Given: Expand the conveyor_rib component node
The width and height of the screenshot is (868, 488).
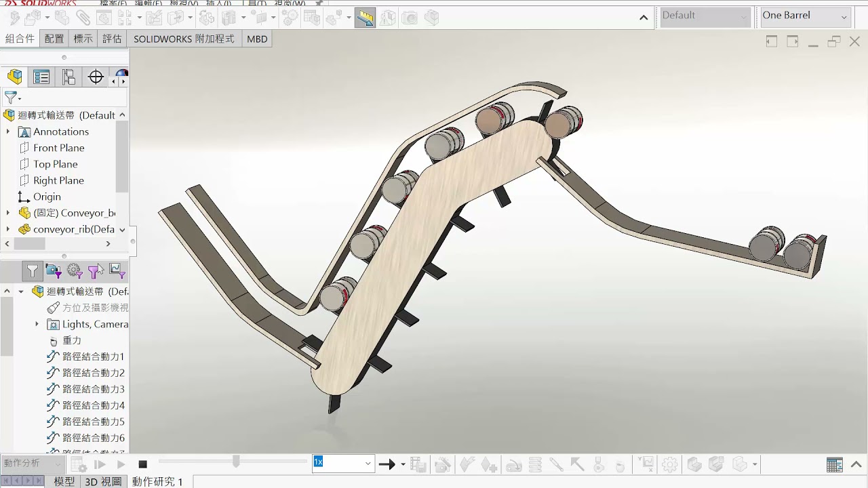Looking at the screenshot, I should [7, 229].
